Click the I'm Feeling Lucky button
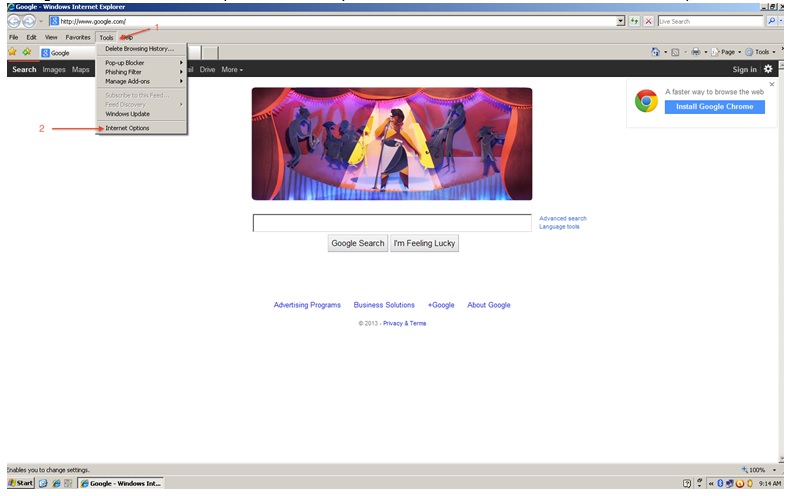The height and width of the screenshot is (496, 790). pos(424,243)
